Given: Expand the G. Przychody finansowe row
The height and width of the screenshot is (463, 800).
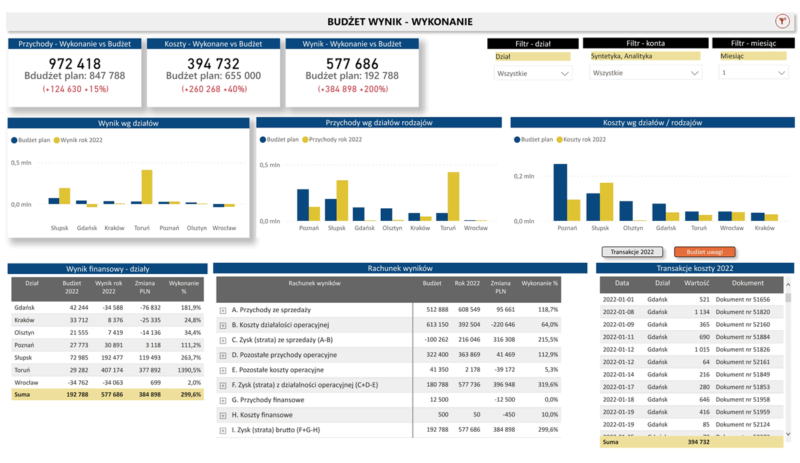Looking at the screenshot, I should 223,400.
